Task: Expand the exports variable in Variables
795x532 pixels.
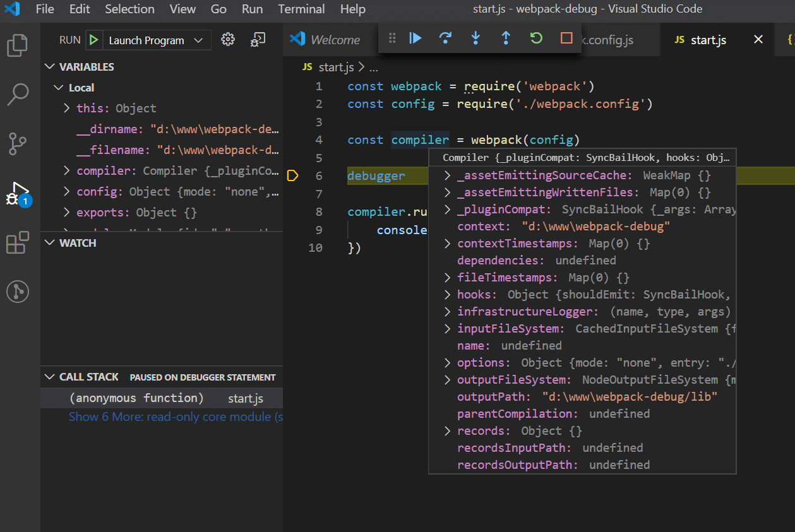Action: (x=67, y=213)
